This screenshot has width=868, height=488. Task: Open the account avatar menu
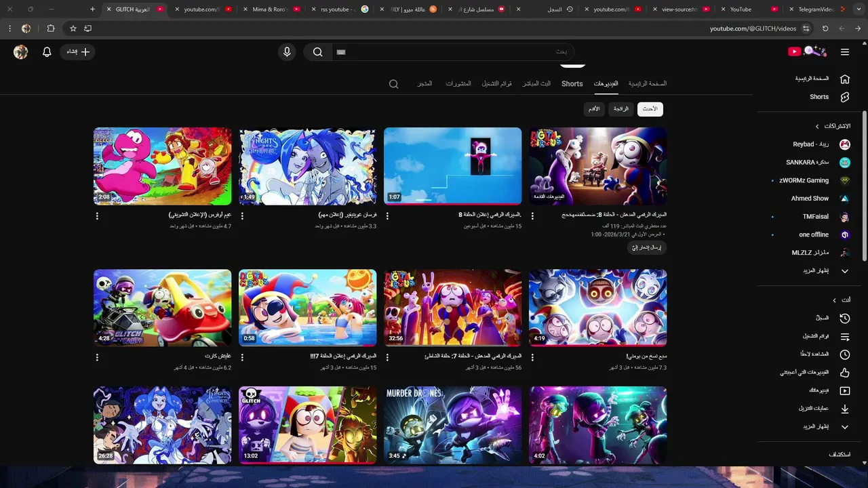pos(21,52)
